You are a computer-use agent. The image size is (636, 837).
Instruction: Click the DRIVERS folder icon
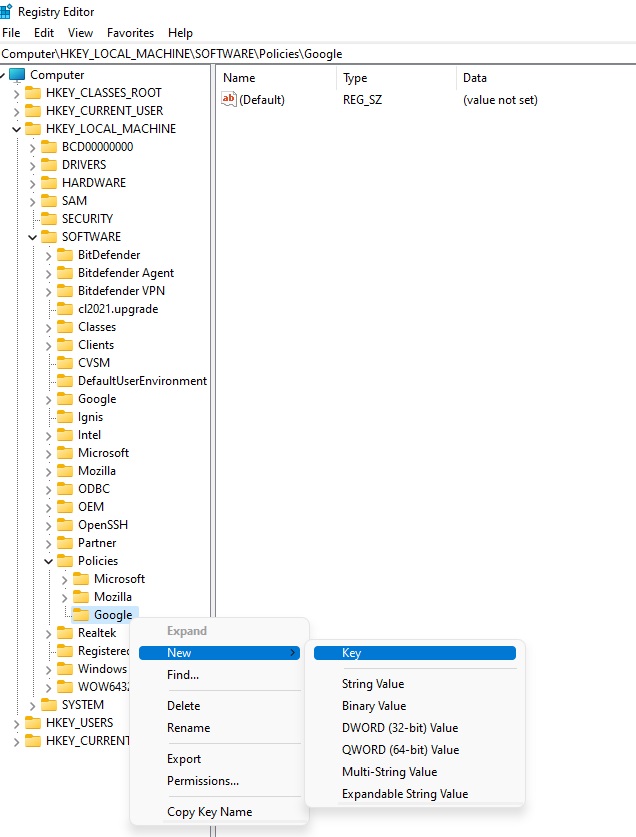coord(49,165)
